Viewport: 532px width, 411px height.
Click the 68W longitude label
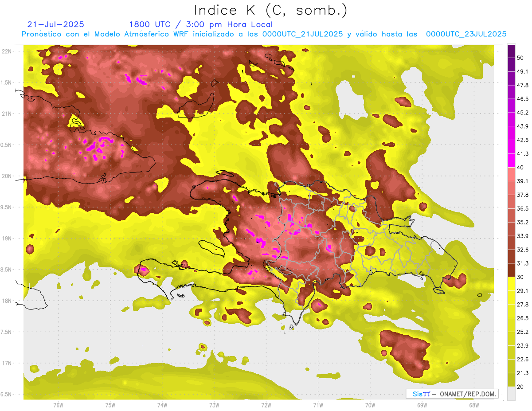tap(474, 405)
